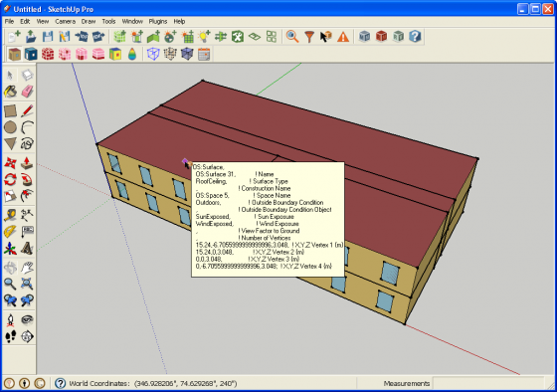Viewport: 557px width, 392px height.
Task: Show errors and warnings triangle icon
Action: pyautogui.click(x=343, y=37)
